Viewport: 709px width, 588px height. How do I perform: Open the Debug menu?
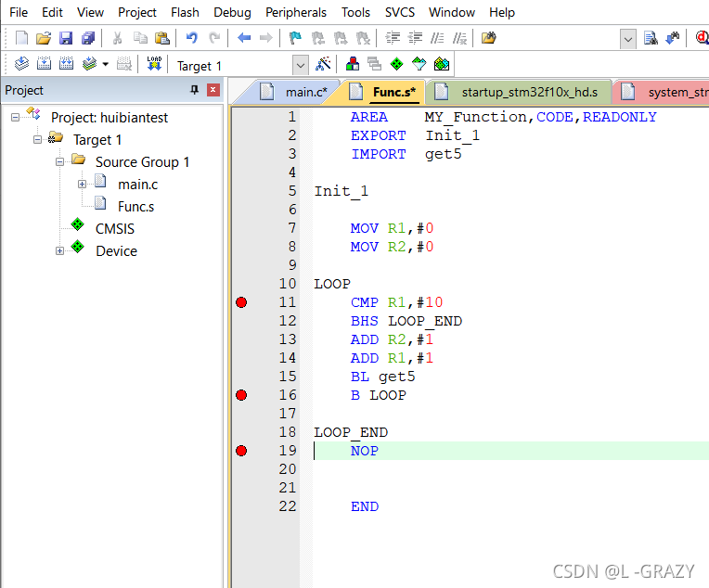[232, 12]
